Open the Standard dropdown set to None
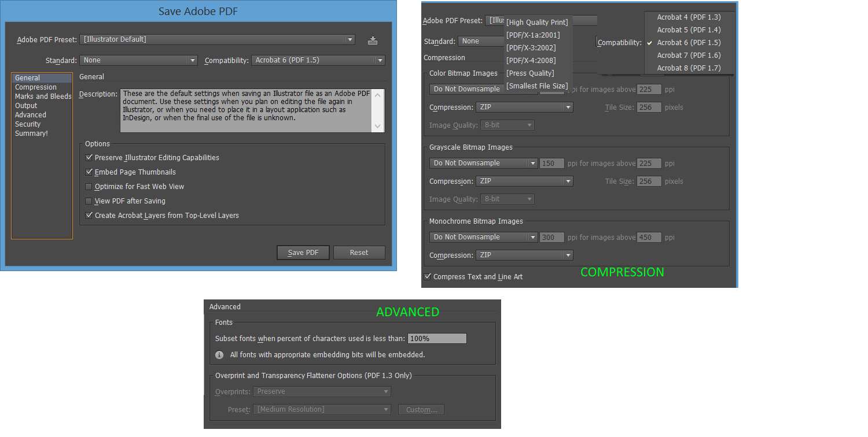 [138, 60]
